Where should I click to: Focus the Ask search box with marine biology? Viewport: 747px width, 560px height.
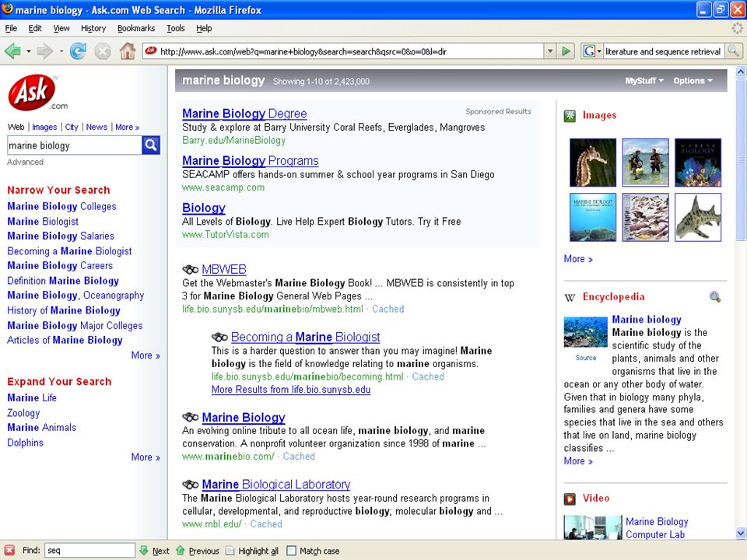75,145
